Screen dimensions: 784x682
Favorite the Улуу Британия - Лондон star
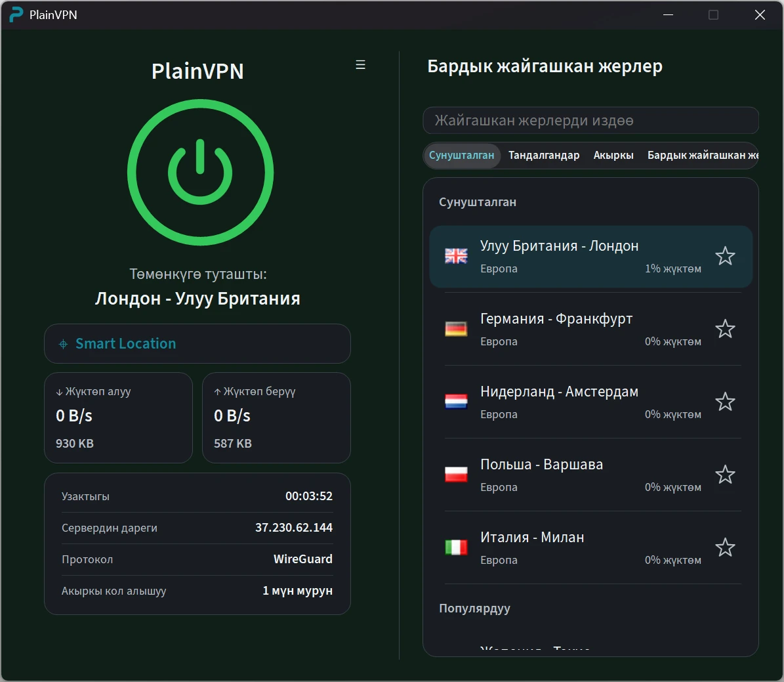click(x=724, y=256)
